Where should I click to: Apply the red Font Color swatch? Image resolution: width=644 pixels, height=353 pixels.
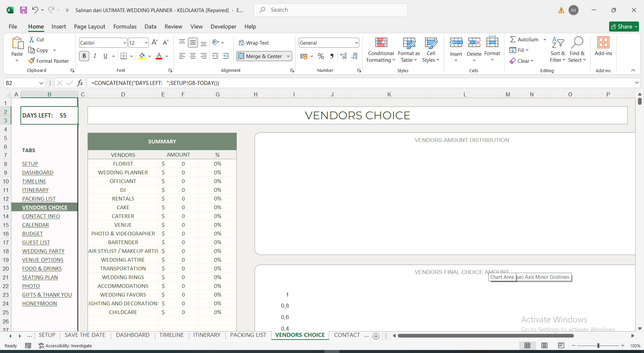pyautogui.click(x=159, y=56)
